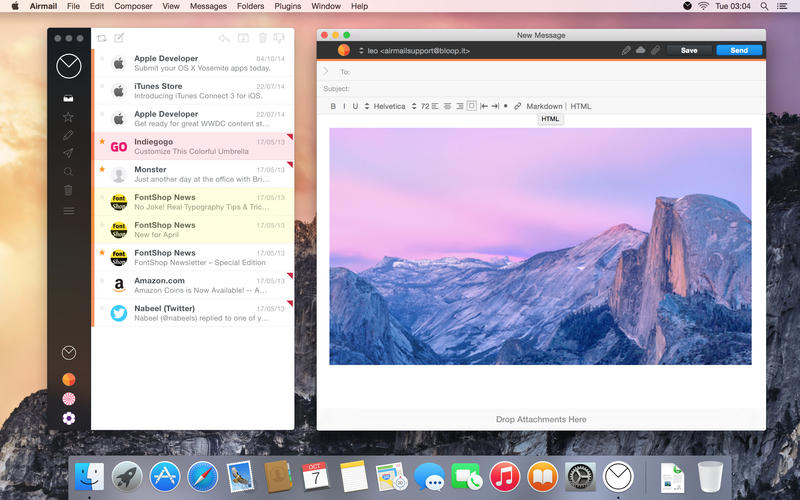Toggle the star on the Indiegogo message
The height and width of the screenshot is (500, 800).
[101, 142]
